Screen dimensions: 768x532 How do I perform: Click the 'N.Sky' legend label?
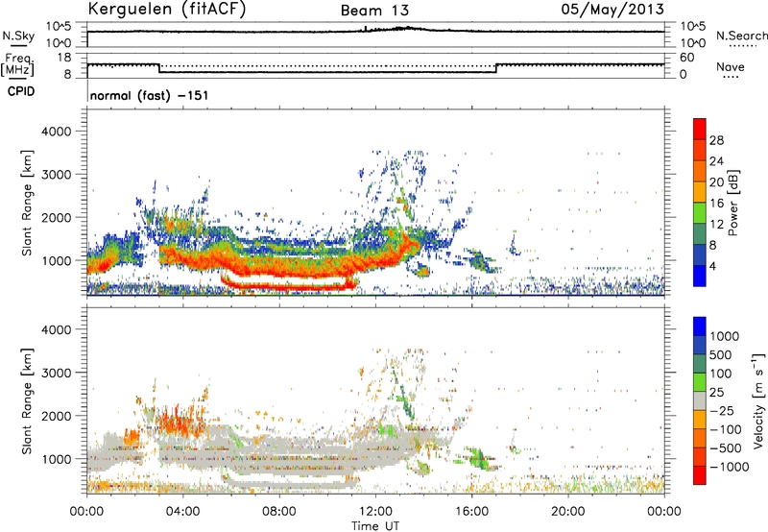tap(18, 36)
